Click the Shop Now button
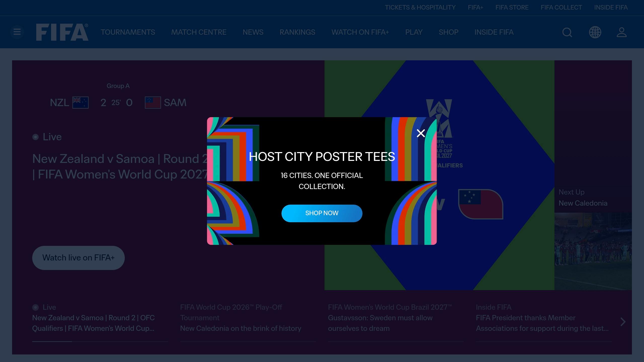Image resolution: width=644 pixels, height=362 pixels. coord(322,213)
